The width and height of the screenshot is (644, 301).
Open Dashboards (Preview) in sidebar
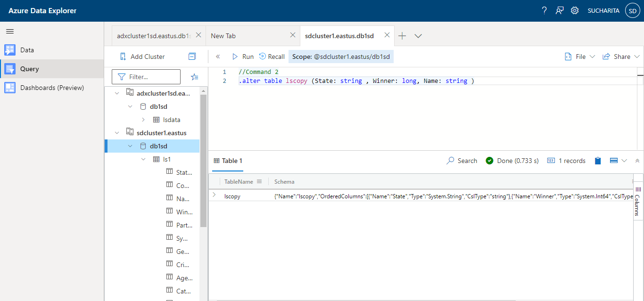[x=52, y=88]
